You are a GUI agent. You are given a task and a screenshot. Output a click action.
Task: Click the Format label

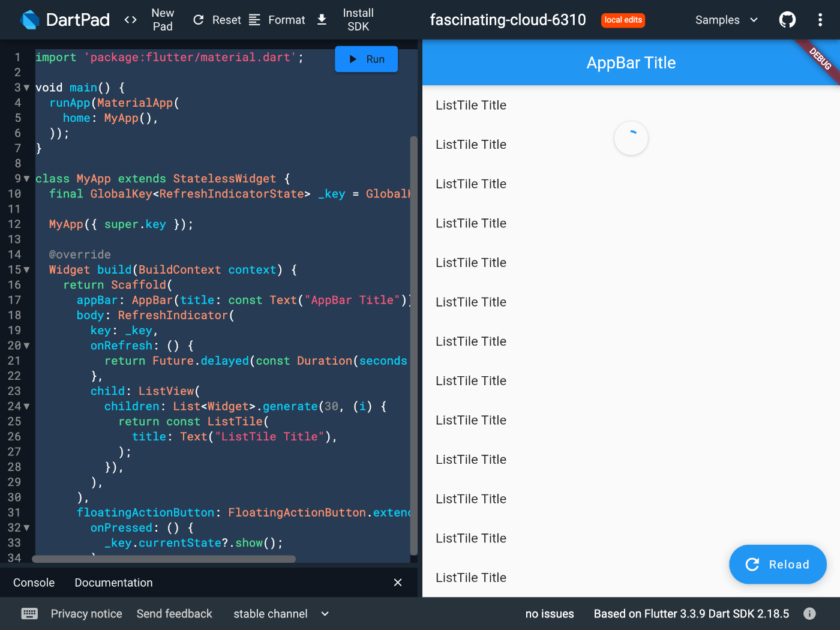coord(287,20)
